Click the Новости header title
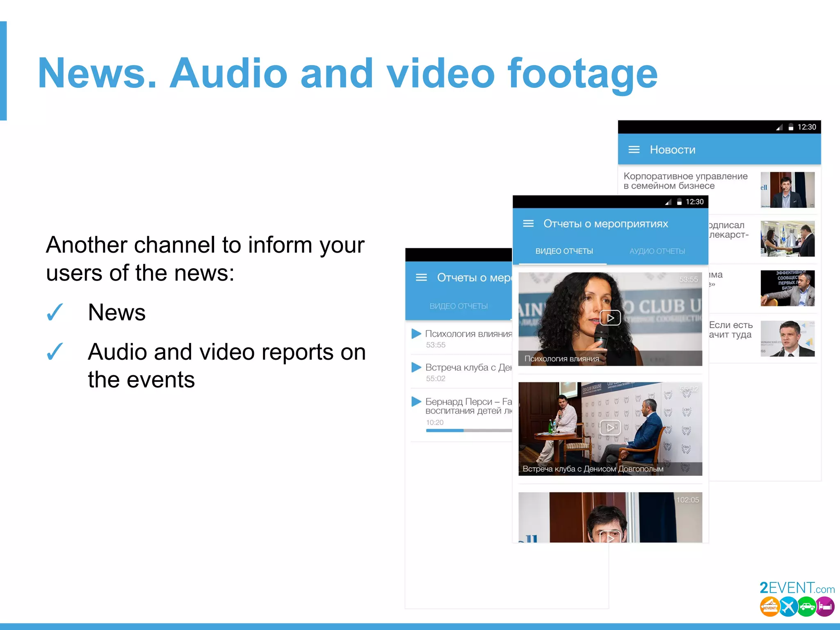Screen dimensions: 840x630 (673, 150)
